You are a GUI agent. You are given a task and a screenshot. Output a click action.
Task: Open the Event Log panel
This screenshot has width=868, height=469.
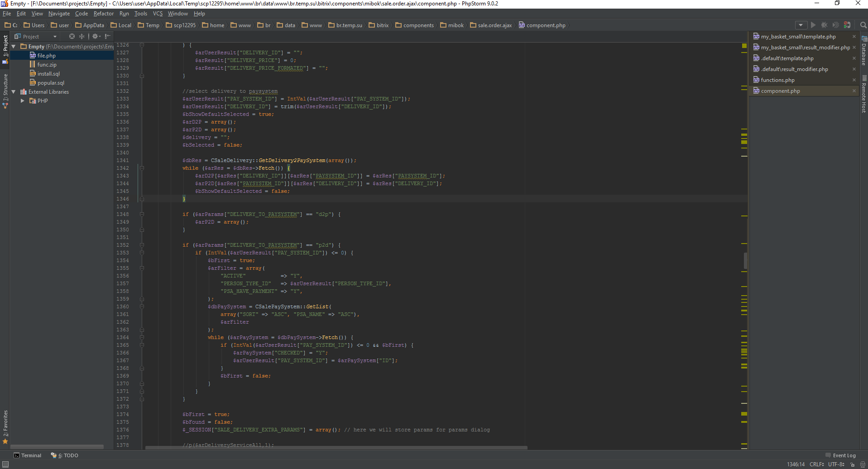pyautogui.click(x=840, y=455)
